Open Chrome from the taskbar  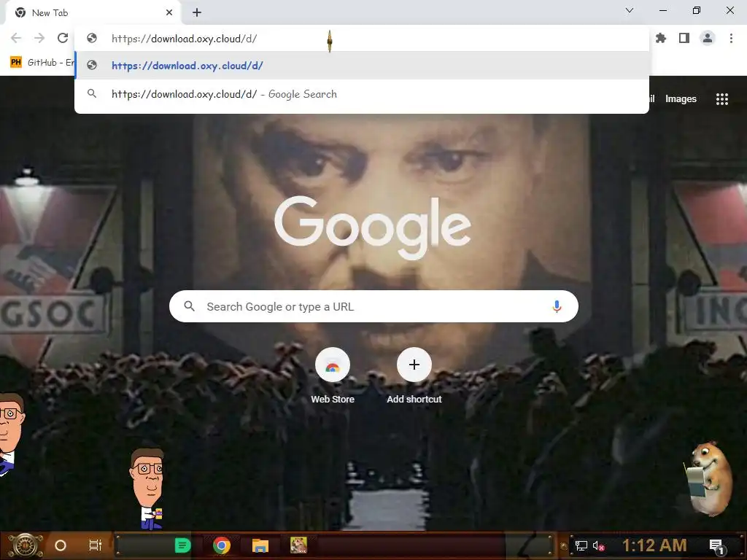pyautogui.click(x=222, y=545)
